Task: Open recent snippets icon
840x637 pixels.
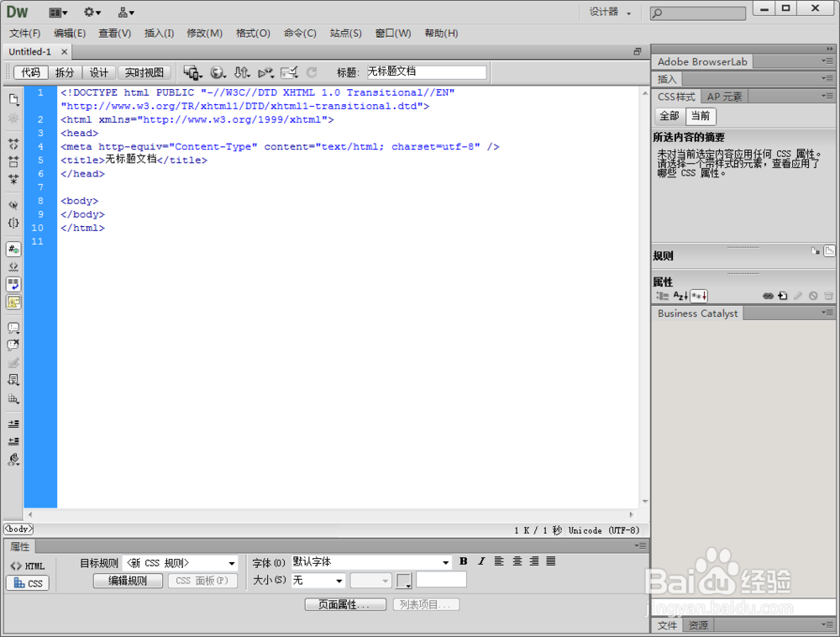Action: point(13,381)
